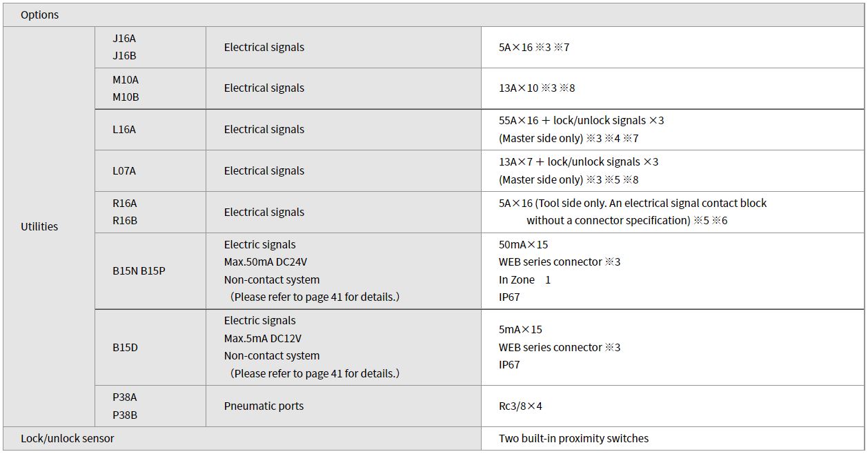Select the P38A P38B model cell
The width and height of the screenshot is (868, 454).
[x=150, y=406]
